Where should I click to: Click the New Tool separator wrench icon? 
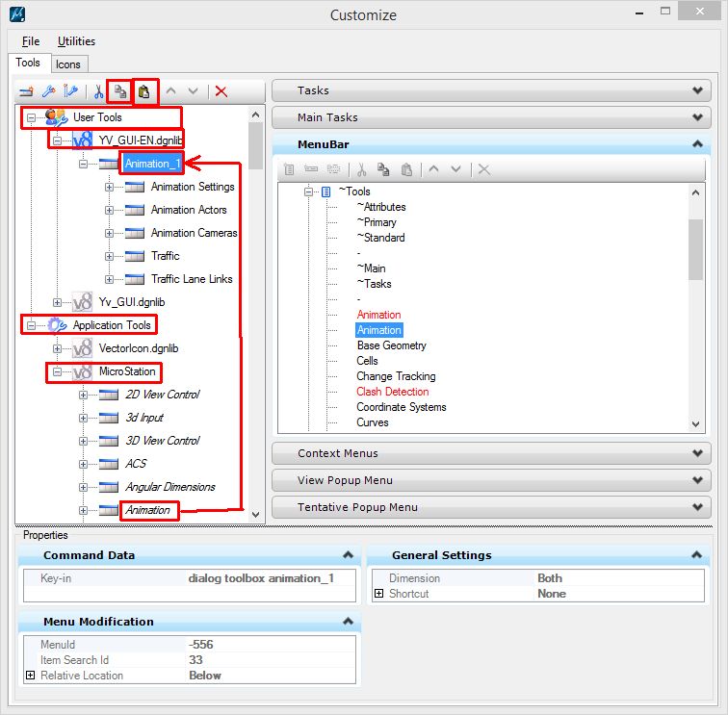click(x=70, y=91)
